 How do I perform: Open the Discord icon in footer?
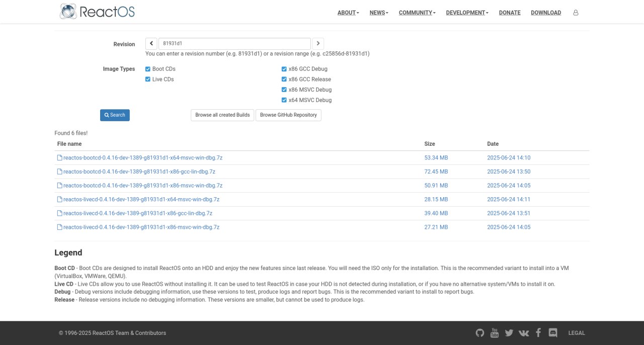[x=553, y=332]
